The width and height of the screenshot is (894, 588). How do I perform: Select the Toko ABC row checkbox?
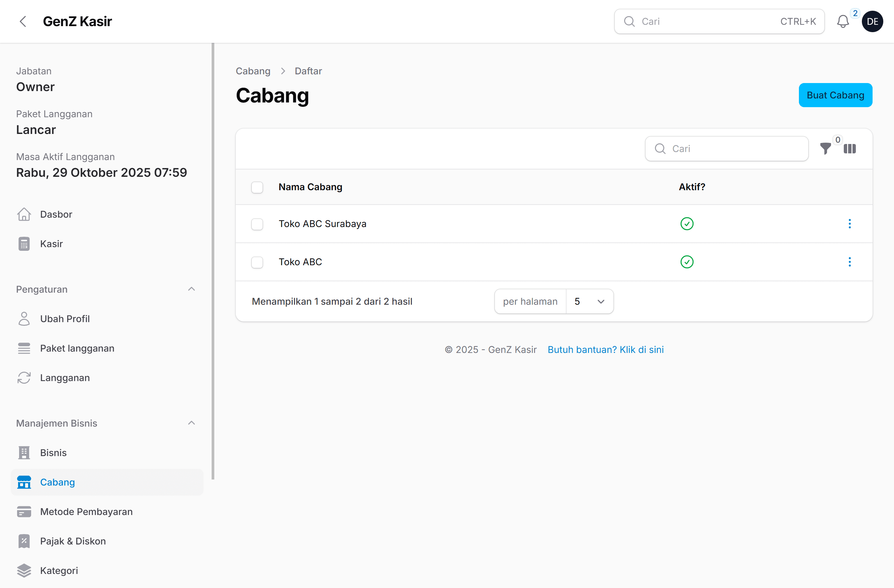point(257,262)
